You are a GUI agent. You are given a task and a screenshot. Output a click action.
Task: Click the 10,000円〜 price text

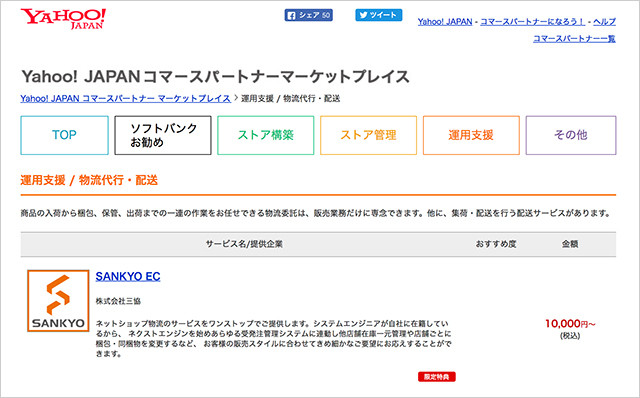click(x=570, y=324)
